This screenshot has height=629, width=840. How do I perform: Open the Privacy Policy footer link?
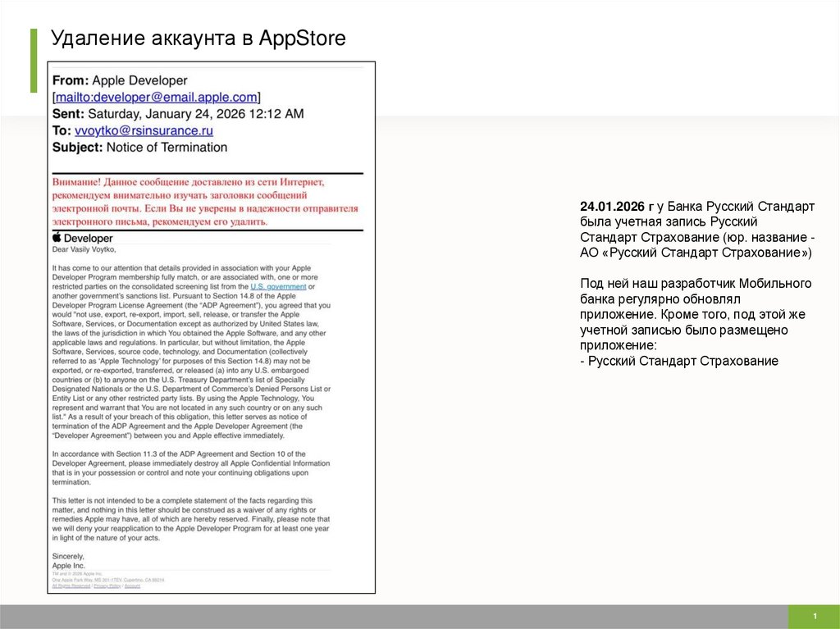107,586
